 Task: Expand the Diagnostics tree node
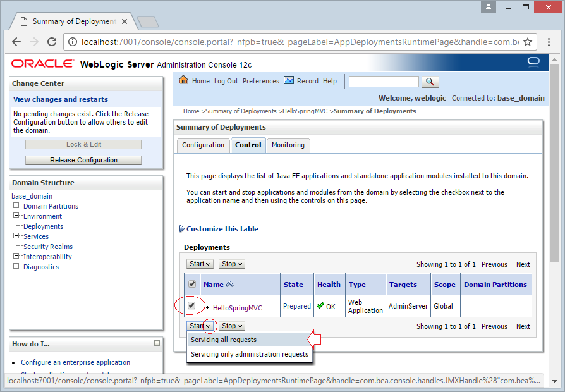pos(16,266)
